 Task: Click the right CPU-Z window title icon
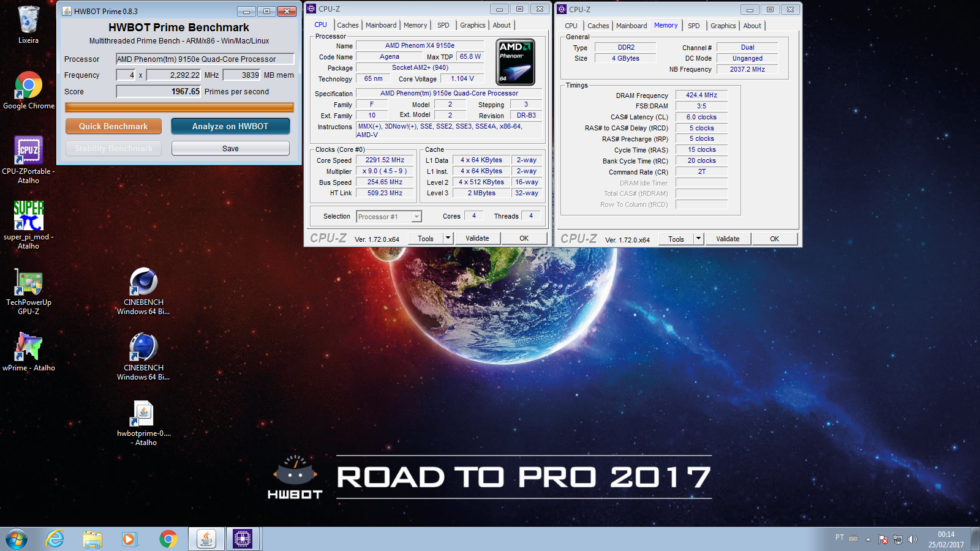(562, 9)
